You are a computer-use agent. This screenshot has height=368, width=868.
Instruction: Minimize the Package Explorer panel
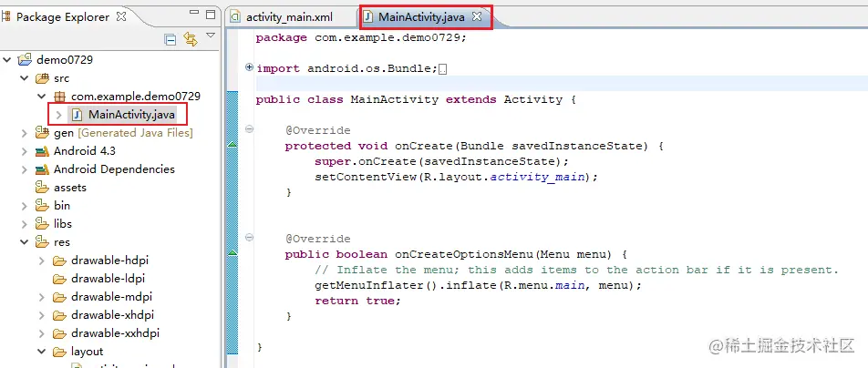coord(193,12)
